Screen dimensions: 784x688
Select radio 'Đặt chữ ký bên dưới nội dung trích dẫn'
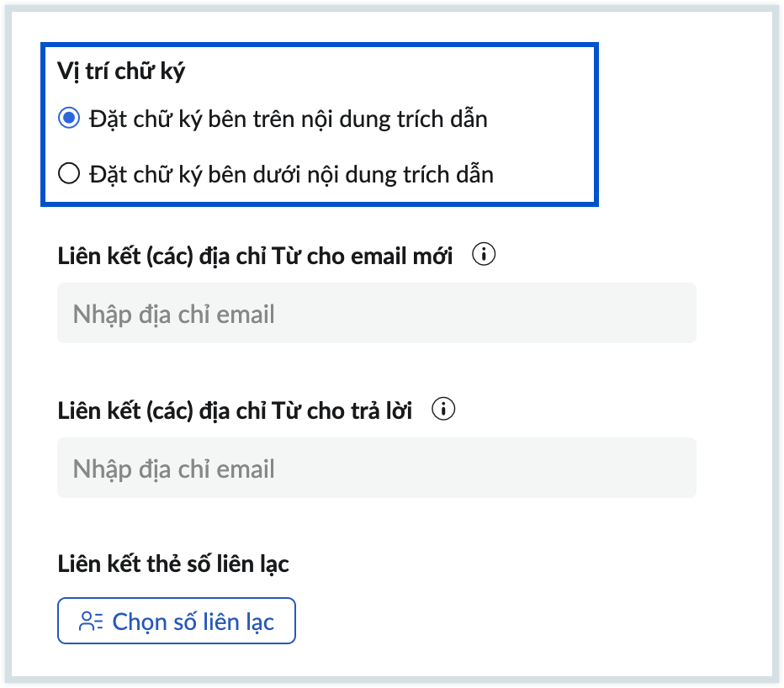tap(69, 174)
